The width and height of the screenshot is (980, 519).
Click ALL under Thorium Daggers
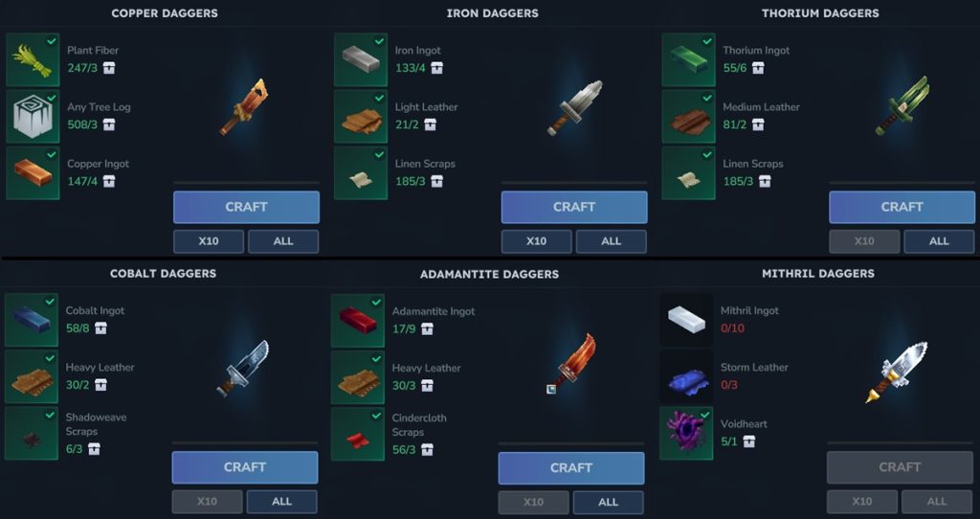pyautogui.click(x=939, y=241)
